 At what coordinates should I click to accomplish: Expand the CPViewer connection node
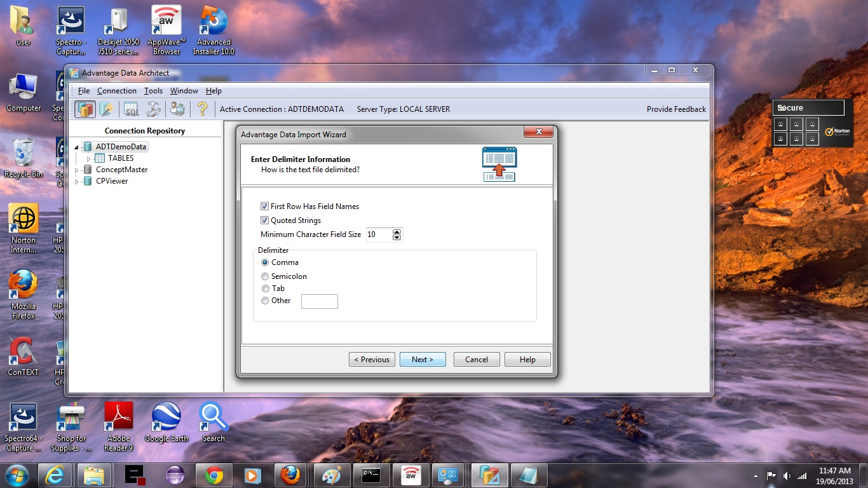(77, 182)
